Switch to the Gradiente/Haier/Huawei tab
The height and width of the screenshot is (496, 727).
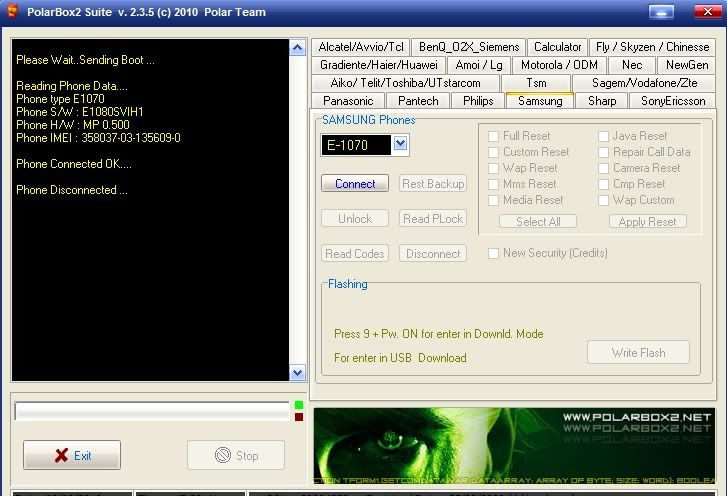click(x=378, y=65)
